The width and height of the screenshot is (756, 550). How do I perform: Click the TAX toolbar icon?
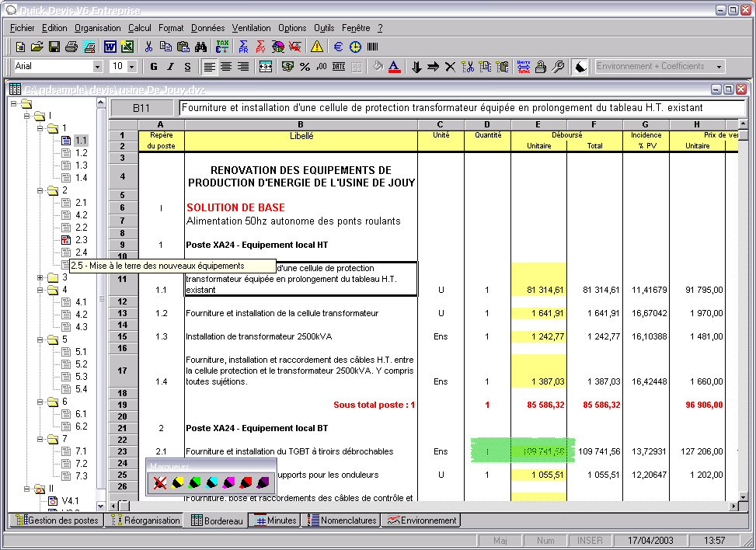pyautogui.click(x=222, y=47)
